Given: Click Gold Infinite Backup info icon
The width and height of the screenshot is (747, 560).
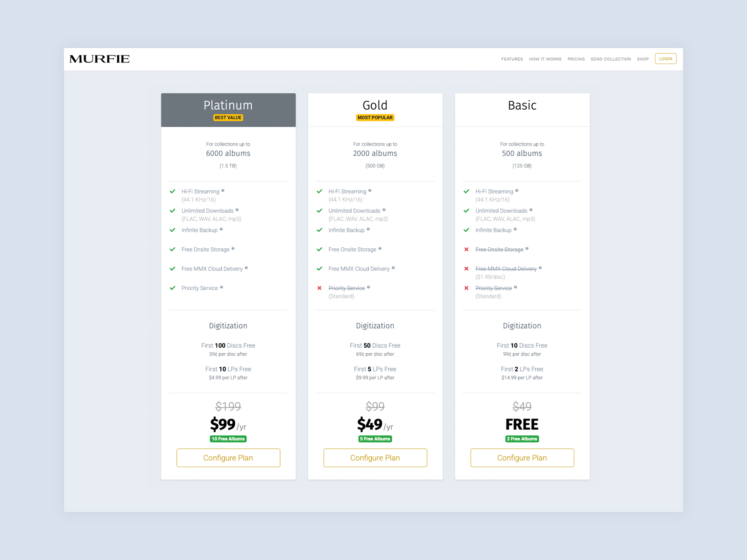Looking at the screenshot, I should point(368,229).
